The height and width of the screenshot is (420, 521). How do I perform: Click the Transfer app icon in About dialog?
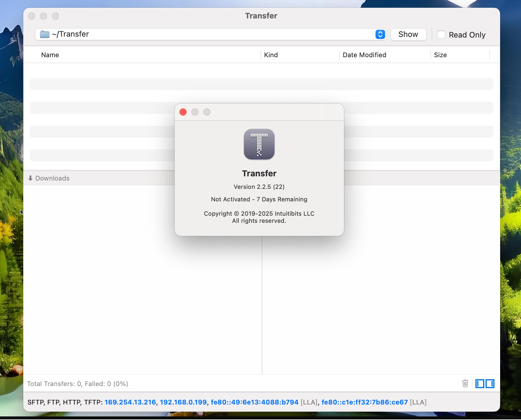(259, 144)
